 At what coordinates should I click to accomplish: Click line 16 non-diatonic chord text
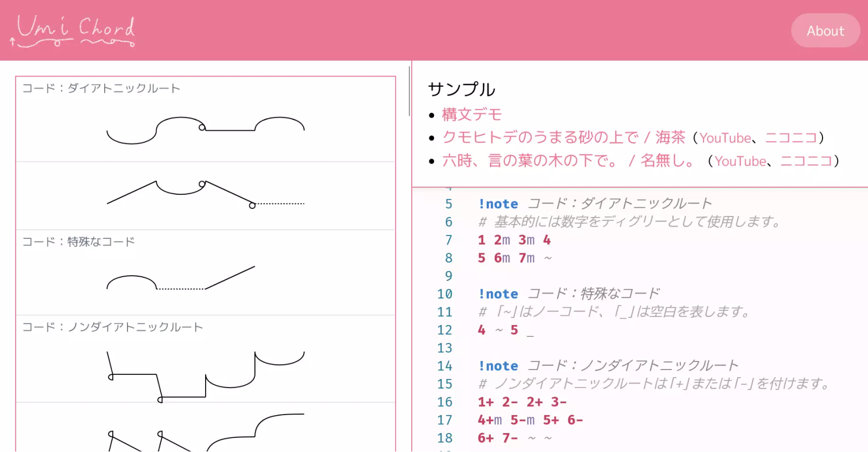click(522, 402)
